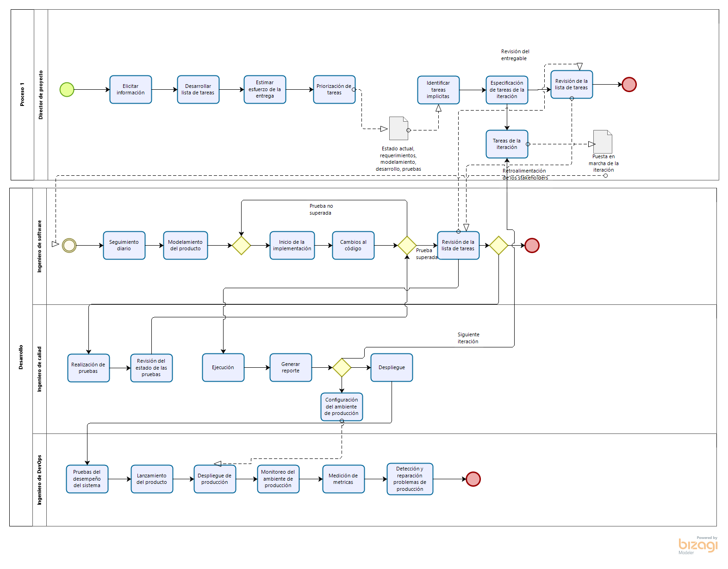Click the Ingeniero de calidad lane header
The width and height of the screenshot is (728, 569).
[39, 369]
